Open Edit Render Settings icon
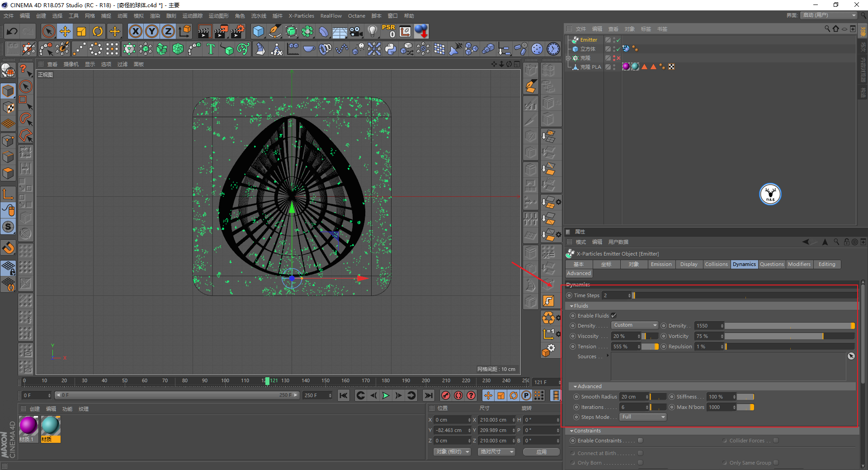This screenshot has width=868, height=470. pos(238,31)
